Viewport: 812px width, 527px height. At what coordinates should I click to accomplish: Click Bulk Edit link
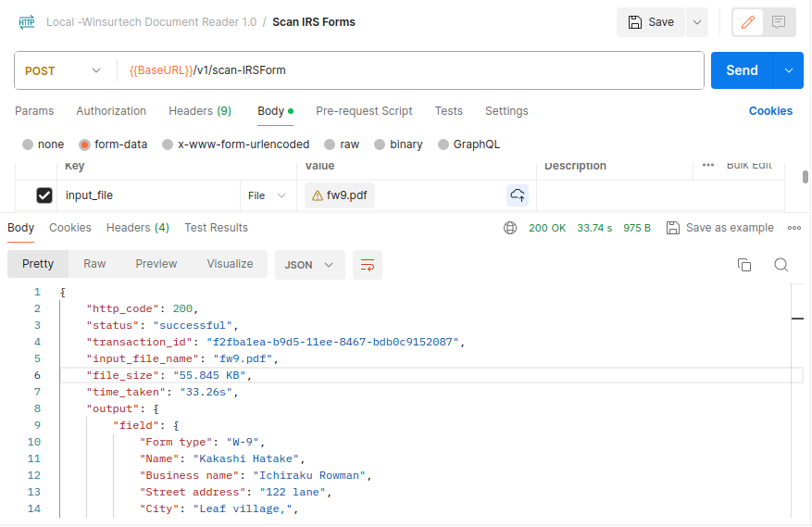coord(749,165)
